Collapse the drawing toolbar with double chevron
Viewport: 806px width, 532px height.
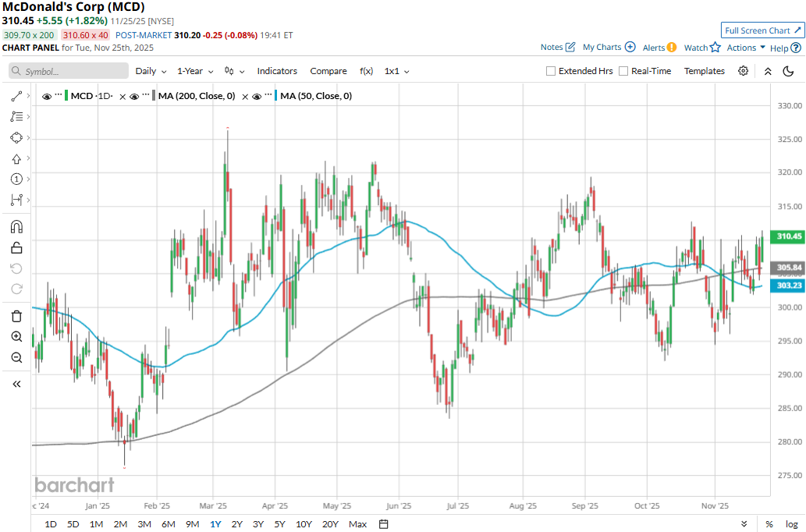pos(16,384)
